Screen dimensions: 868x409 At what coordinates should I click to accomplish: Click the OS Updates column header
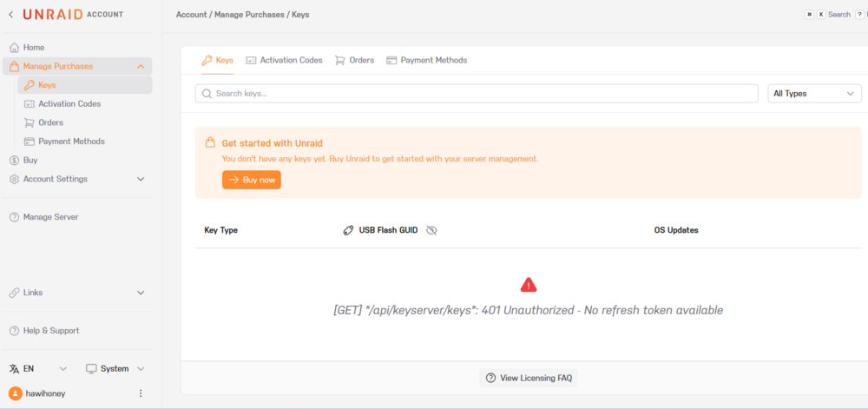676,230
